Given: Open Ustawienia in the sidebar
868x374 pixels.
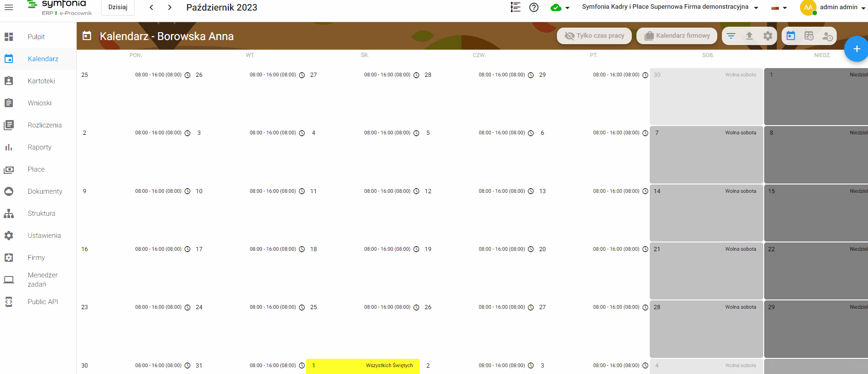Looking at the screenshot, I should (38, 236).
